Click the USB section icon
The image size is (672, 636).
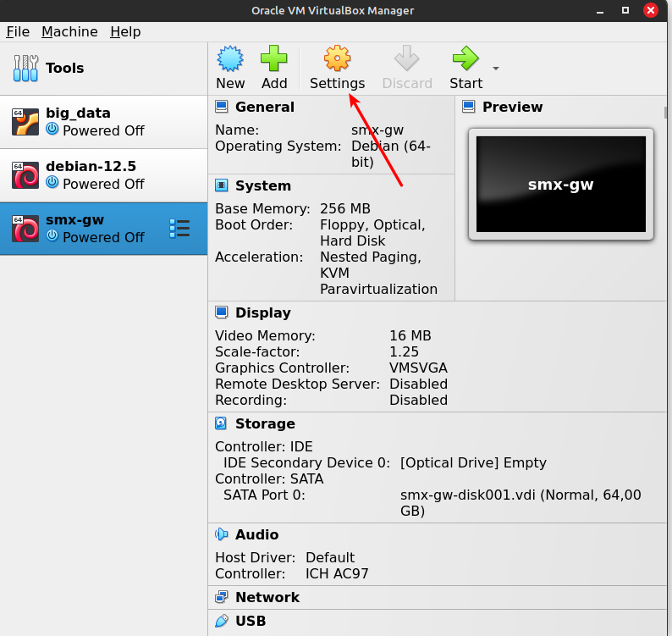[x=222, y=621]
